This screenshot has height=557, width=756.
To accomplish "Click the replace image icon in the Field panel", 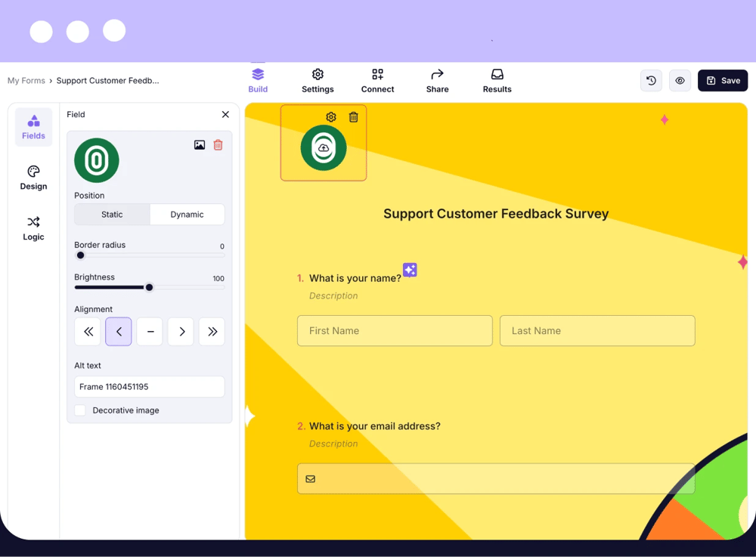I will (x=199, y=144).
